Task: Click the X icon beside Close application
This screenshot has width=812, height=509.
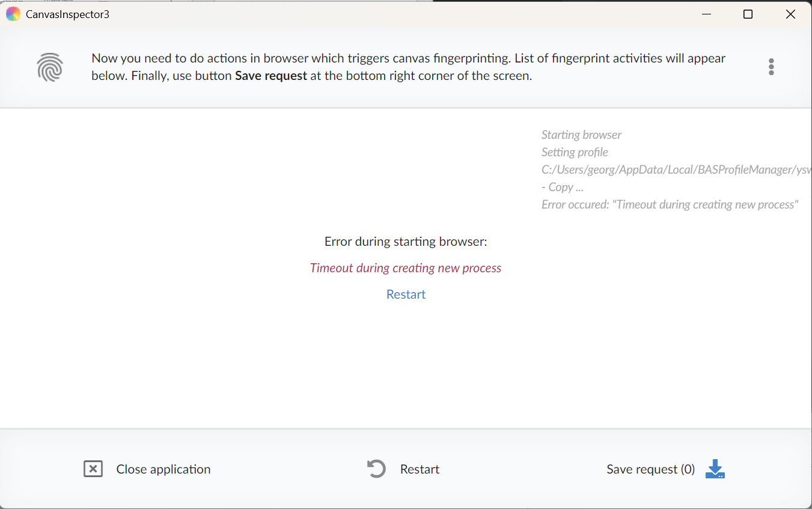Action: point(93,469)
